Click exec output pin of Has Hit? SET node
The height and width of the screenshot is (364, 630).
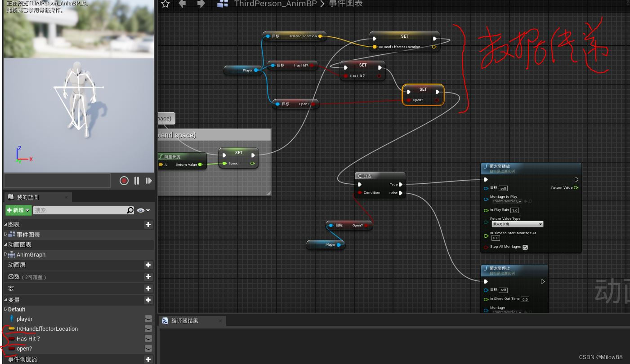(x=380, y=68)
